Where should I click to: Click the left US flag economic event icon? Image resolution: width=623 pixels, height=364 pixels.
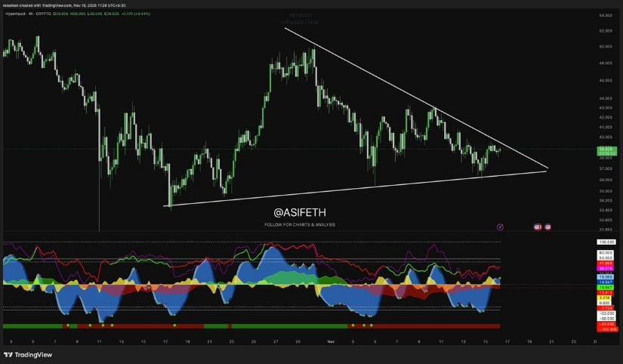pyautogui.click(x=538, y=226)
